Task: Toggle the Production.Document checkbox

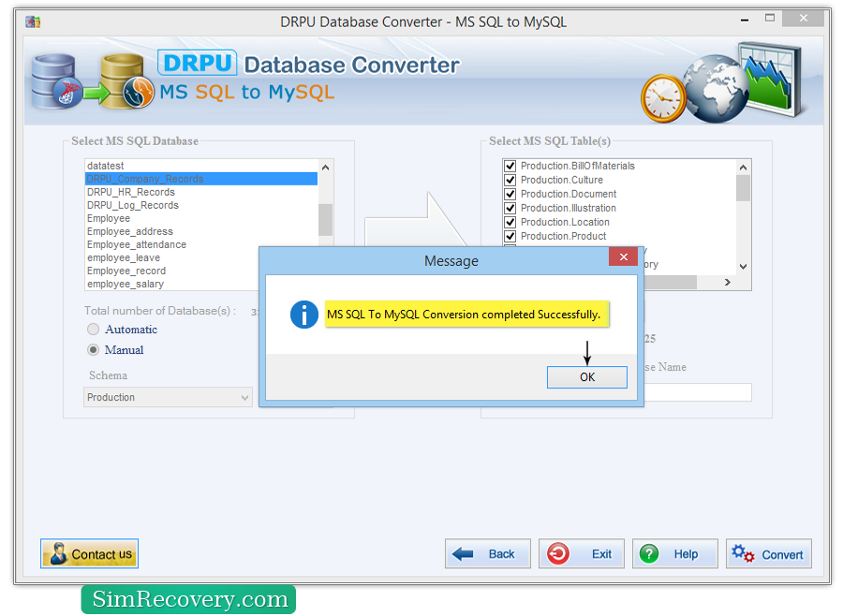Action: pyautogui.click(x=510, y=194)
